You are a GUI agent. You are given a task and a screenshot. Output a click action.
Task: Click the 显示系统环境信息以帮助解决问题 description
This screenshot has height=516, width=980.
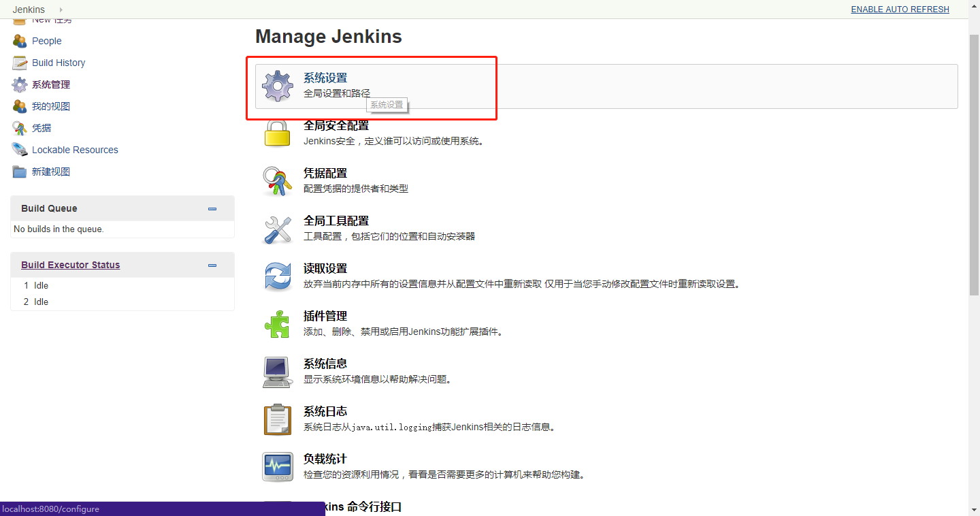(378, 379)
